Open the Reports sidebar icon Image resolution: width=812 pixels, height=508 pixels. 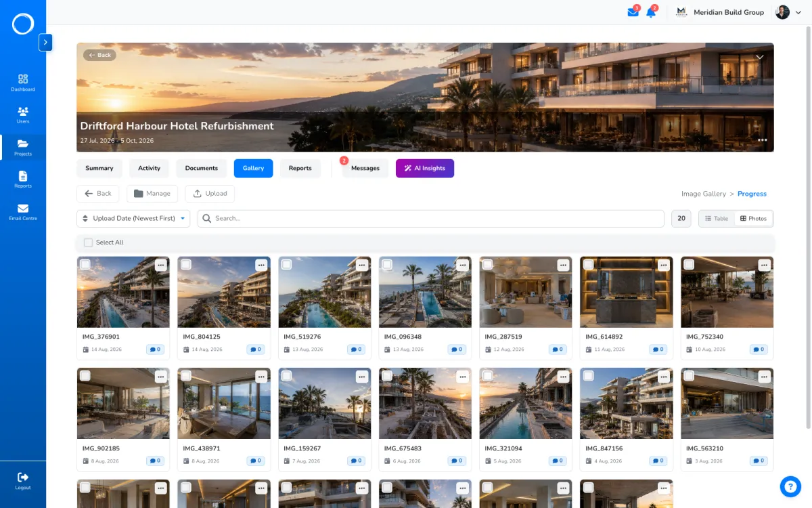[23, 179]
